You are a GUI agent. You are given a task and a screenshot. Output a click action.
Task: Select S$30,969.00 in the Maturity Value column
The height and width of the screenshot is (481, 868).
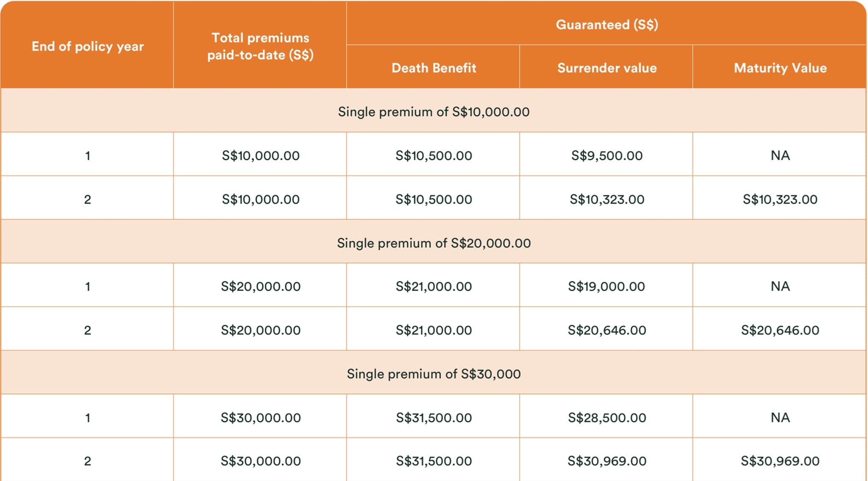point(780,461)
